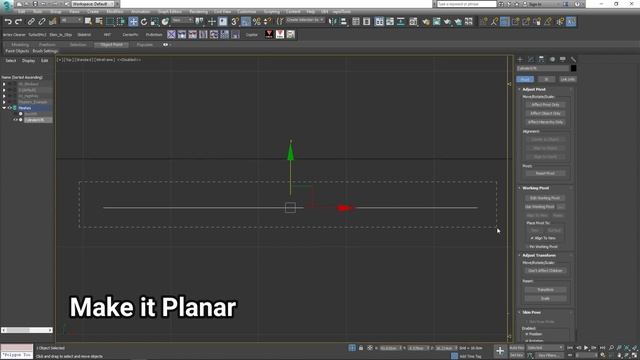Click Don't Affect Children button
This screenshot has height=360, width=640.
(x=545, y=271)
